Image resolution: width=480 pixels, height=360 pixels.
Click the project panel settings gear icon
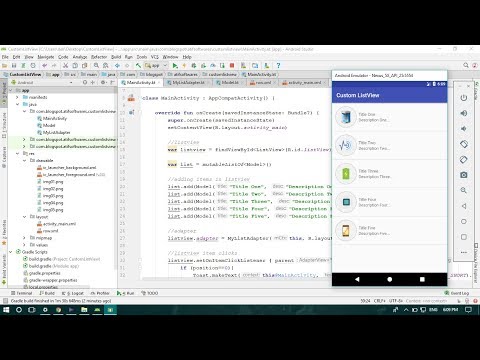(103, 82)
